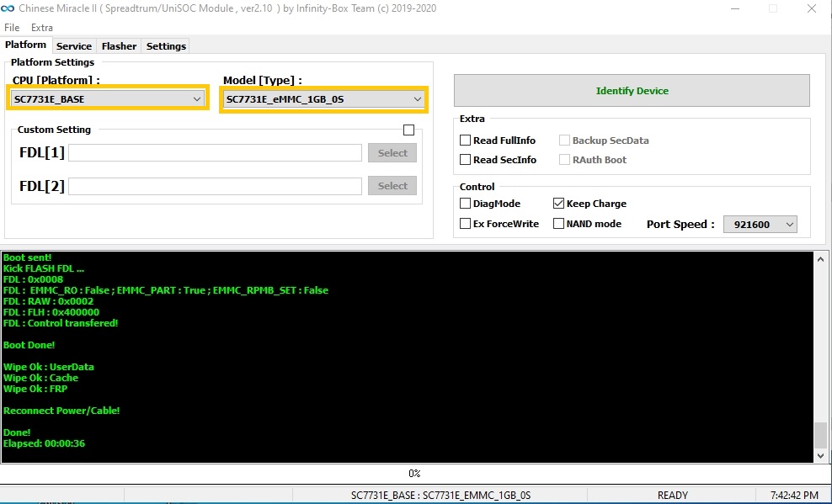The height and width of the screenshot is (504, 832).
Task: Click the log scrollbar thumb
Action: [x=820, y=434]
